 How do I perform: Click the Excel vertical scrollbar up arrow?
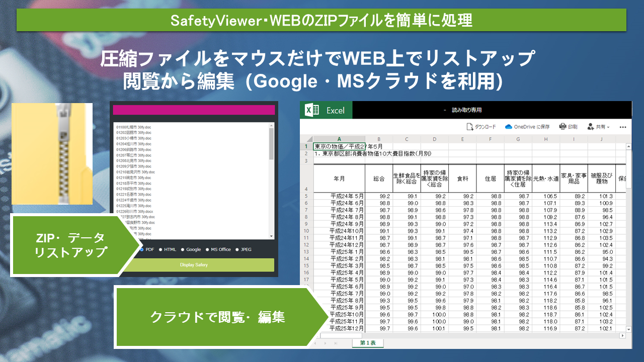tap(628, 147)
